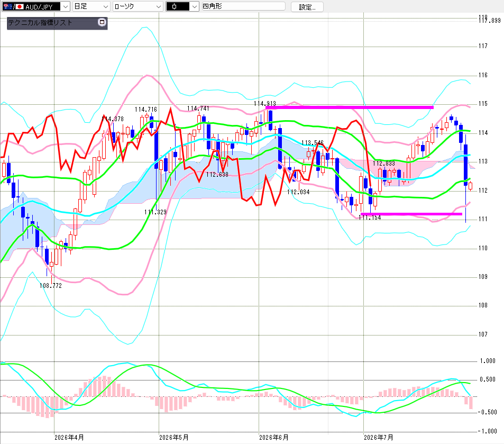Image resolution: width=504 pixels, height=444 pixels.
Task: Click the latest blue candlestick near 111
Action: point(465,165)
